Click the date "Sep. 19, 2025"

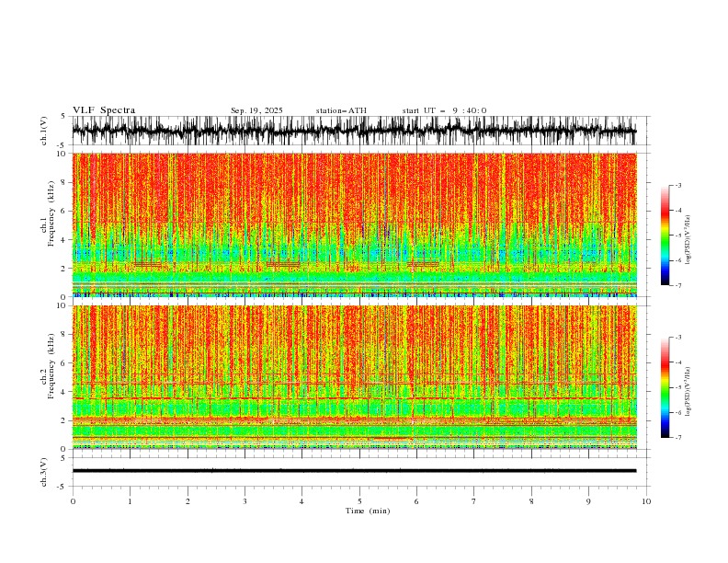pos(256,110)
